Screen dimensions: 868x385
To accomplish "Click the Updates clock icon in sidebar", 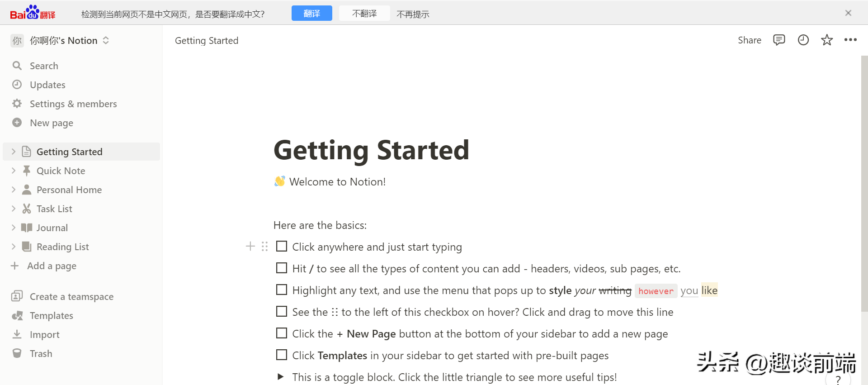I will pos(17,85).
